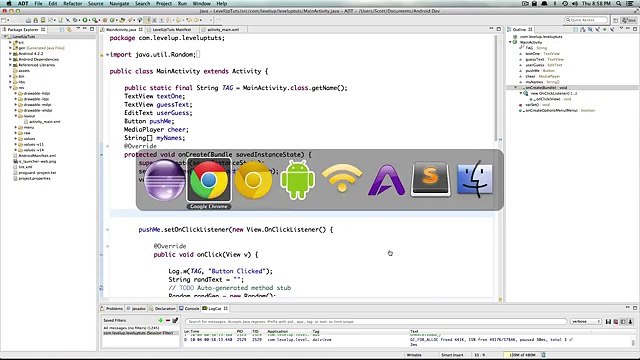
Task: Click the Open Perspective icon
Action: (615, 20)
